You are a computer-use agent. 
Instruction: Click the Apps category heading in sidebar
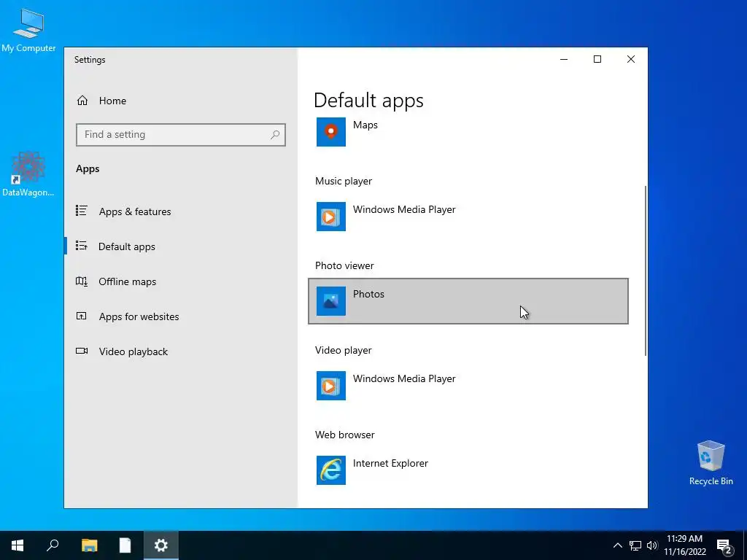[88, 169]
